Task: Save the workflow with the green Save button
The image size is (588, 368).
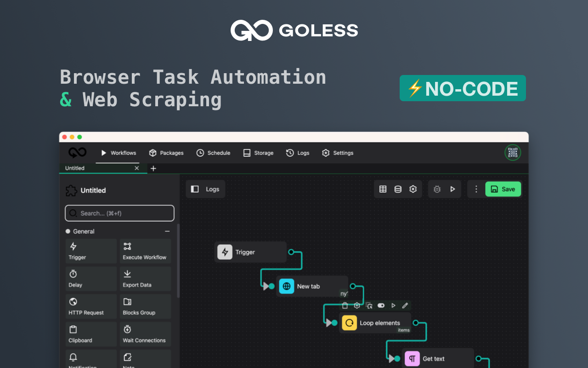Action: [503, 189]
